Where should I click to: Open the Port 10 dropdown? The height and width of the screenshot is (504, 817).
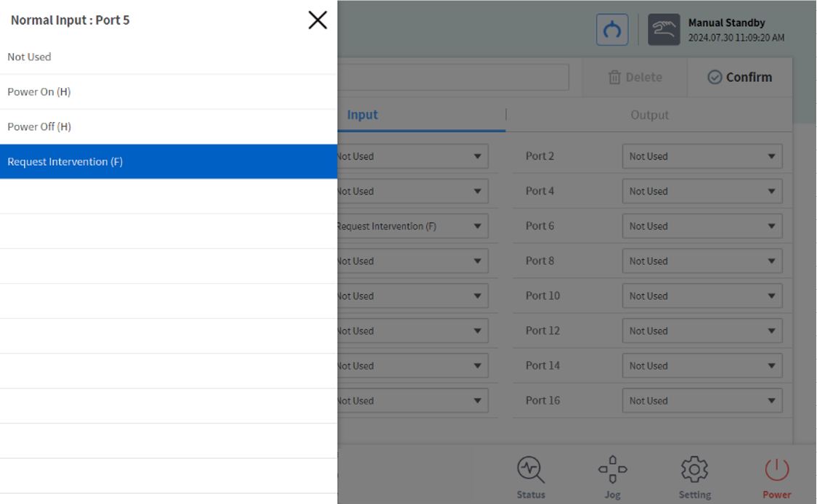click(702, 296)
